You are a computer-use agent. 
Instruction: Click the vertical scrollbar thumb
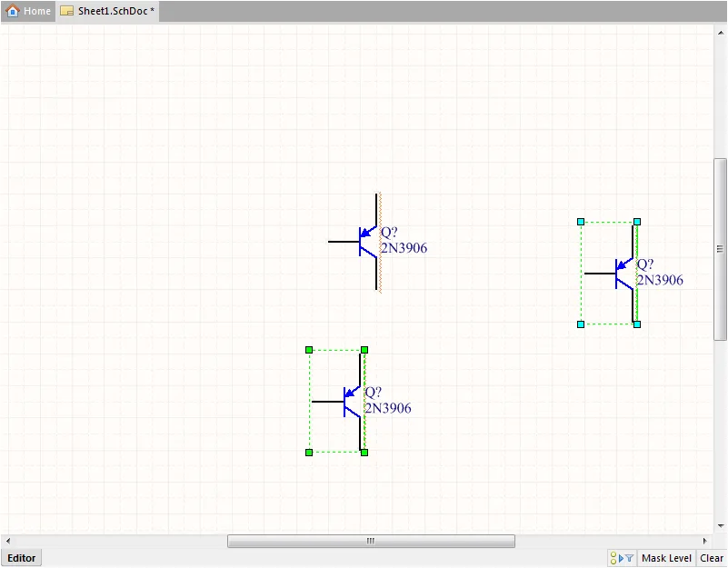tap(720, 249)
